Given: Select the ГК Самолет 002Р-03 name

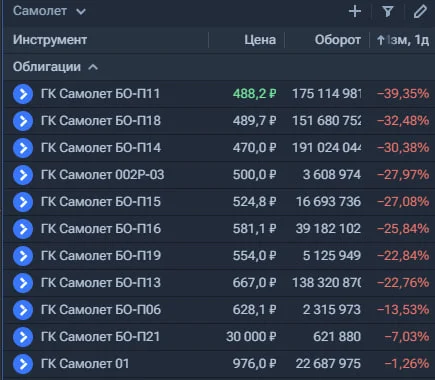Looking at the screenshot, I should point(102,175).
